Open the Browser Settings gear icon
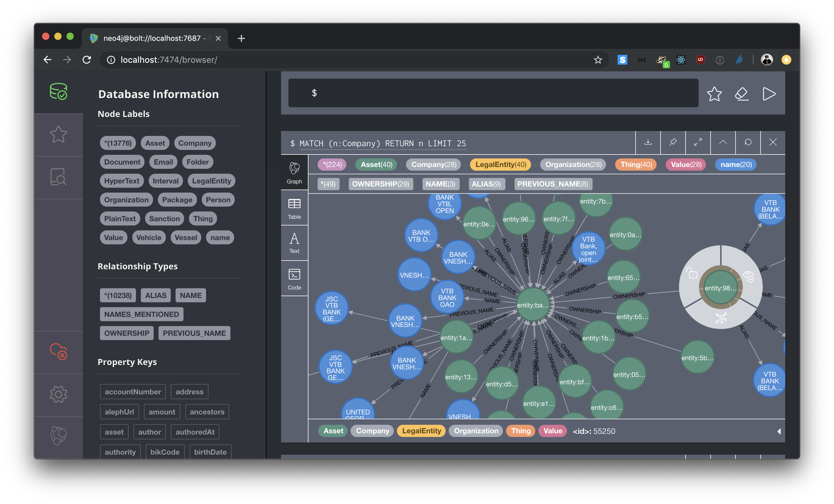 (59, 394)
